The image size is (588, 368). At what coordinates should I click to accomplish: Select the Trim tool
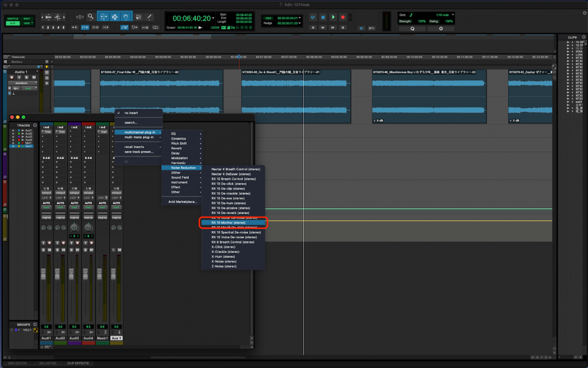104,17
